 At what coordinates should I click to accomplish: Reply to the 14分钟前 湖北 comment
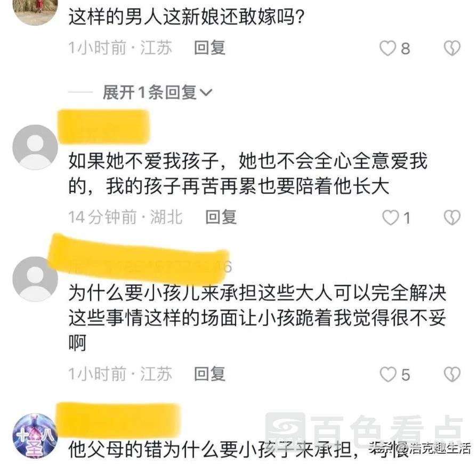tap(221, 217)
